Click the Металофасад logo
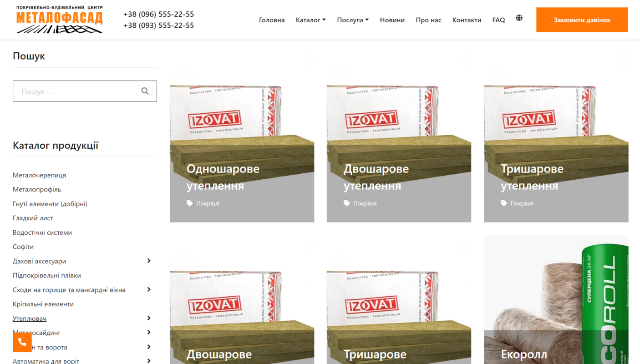The width and height of the screenshot is (640, 364). pyautogui.click(x=60, y=20)
